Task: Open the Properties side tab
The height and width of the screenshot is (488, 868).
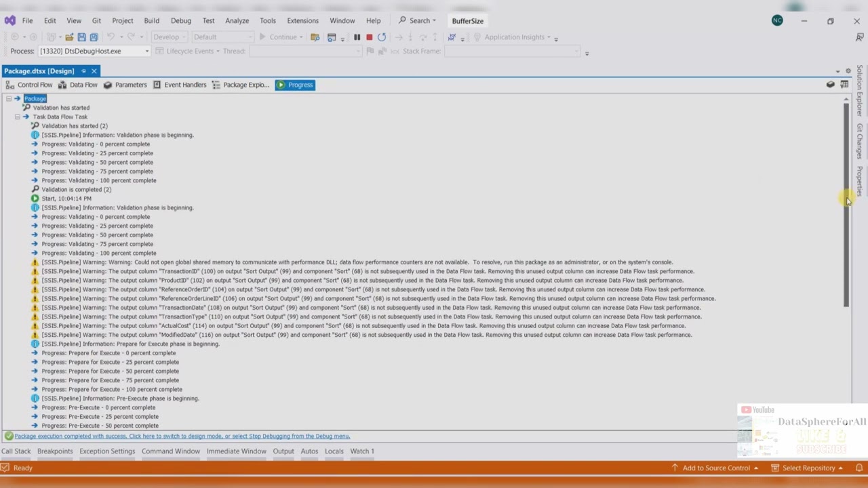Action: coord(860,181)
